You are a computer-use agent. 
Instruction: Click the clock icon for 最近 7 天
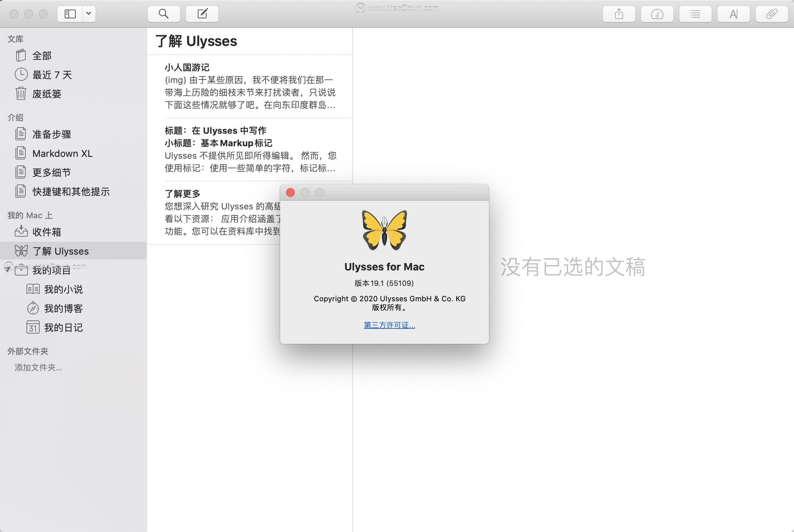[21, 74]
